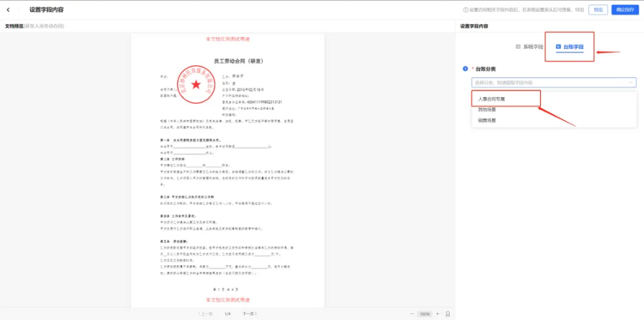Click the blue step number icon beside 台账分类
644x320 pixels.
click(x=465, y=69)
